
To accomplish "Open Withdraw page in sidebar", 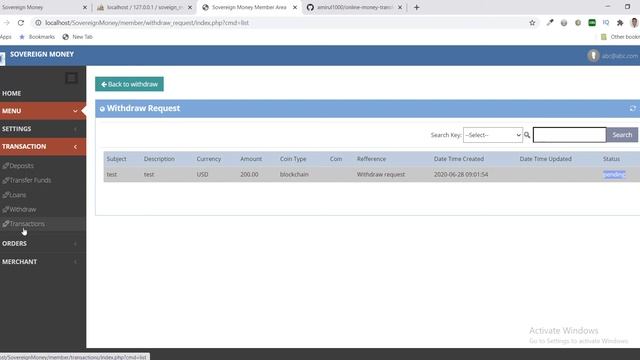I will (x=22, y=209).
